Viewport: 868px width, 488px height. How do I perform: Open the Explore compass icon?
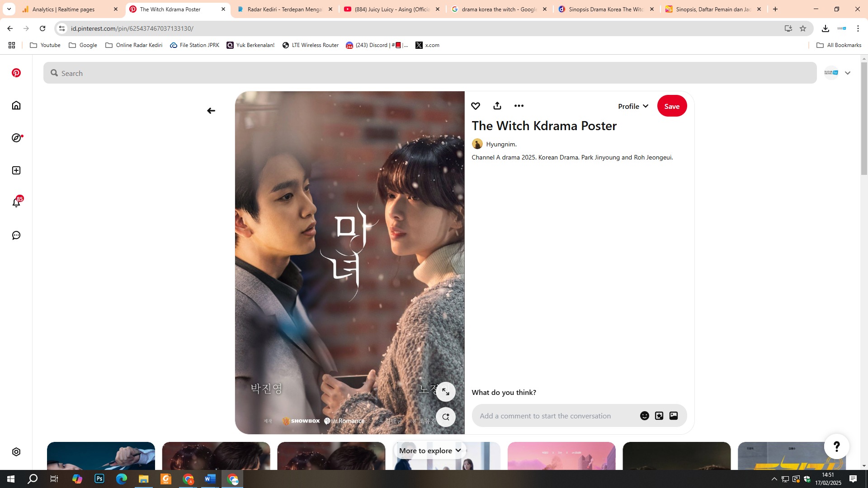[16, 138]
